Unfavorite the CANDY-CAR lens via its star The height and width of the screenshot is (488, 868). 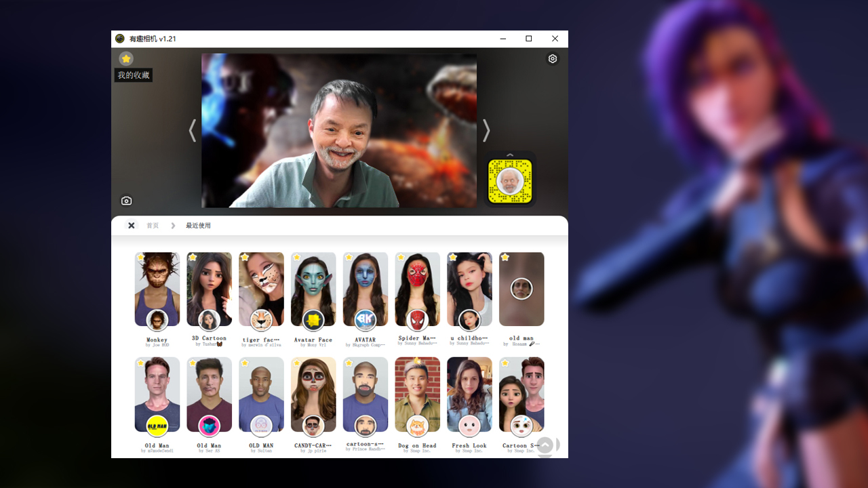point(297,363)
